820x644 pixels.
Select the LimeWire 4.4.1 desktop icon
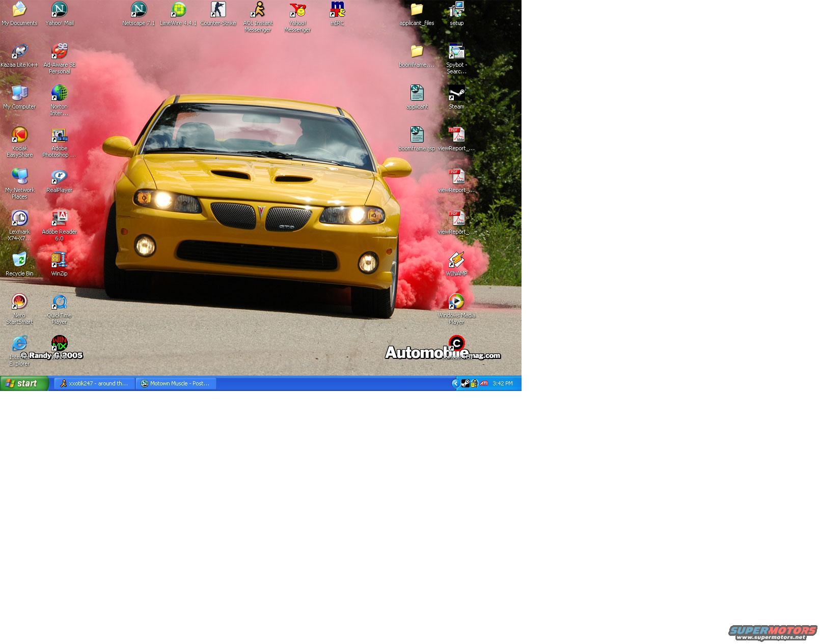[178, 14]
